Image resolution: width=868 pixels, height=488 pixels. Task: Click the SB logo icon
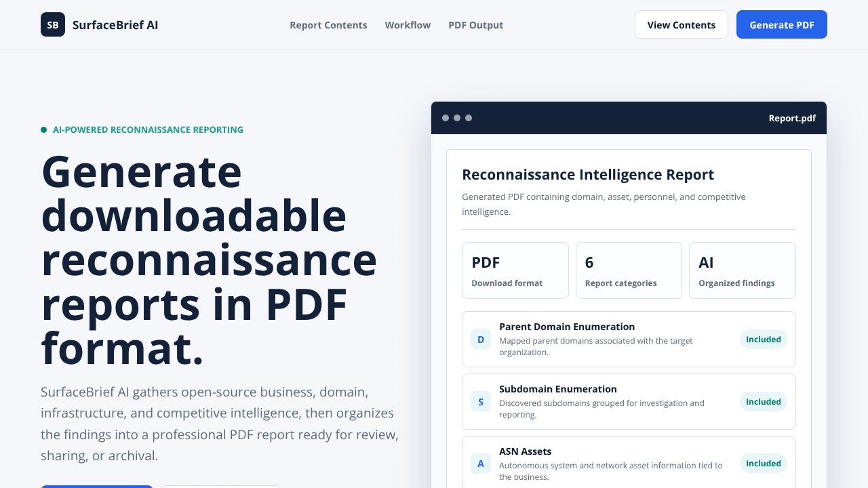[x=53, y=24]
